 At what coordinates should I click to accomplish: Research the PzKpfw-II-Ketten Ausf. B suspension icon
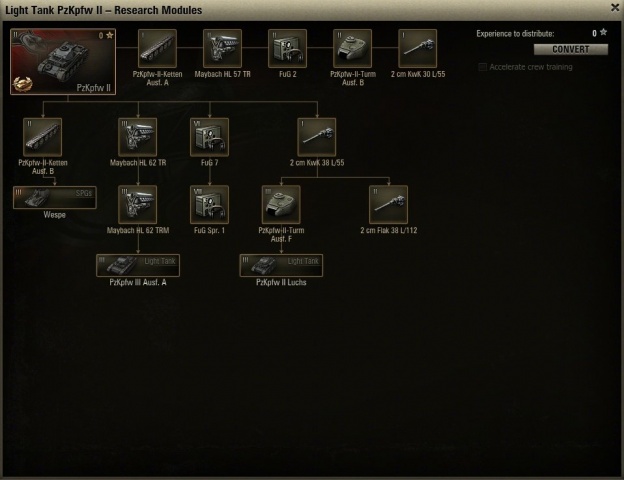click(x=43, y=137)
